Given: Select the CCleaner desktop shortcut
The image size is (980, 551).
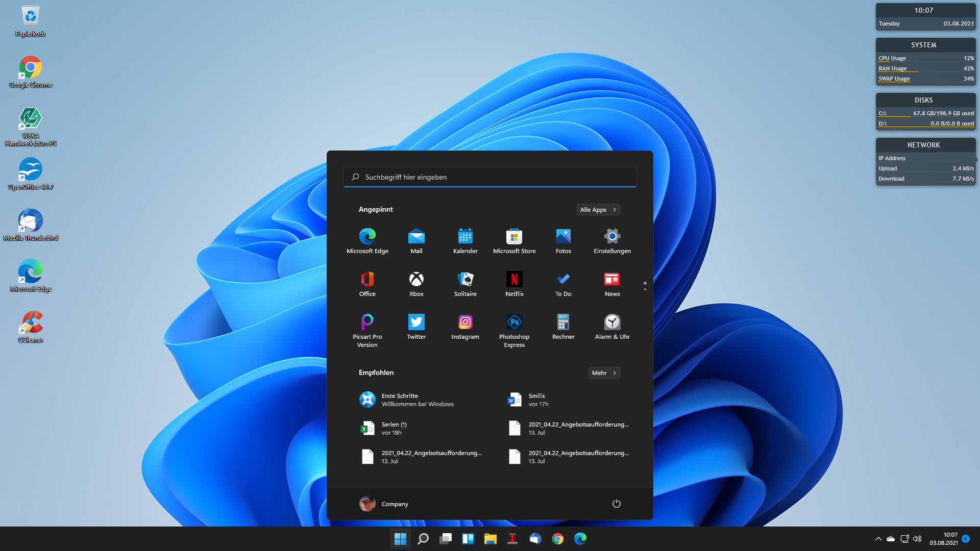Looking at the screenshot, I should tap(31, 327).
